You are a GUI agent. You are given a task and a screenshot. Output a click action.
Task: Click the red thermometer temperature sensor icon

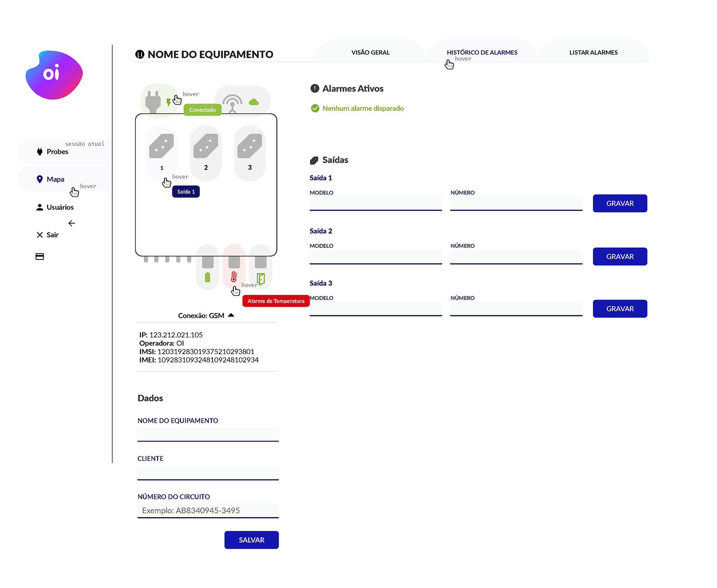234,277
